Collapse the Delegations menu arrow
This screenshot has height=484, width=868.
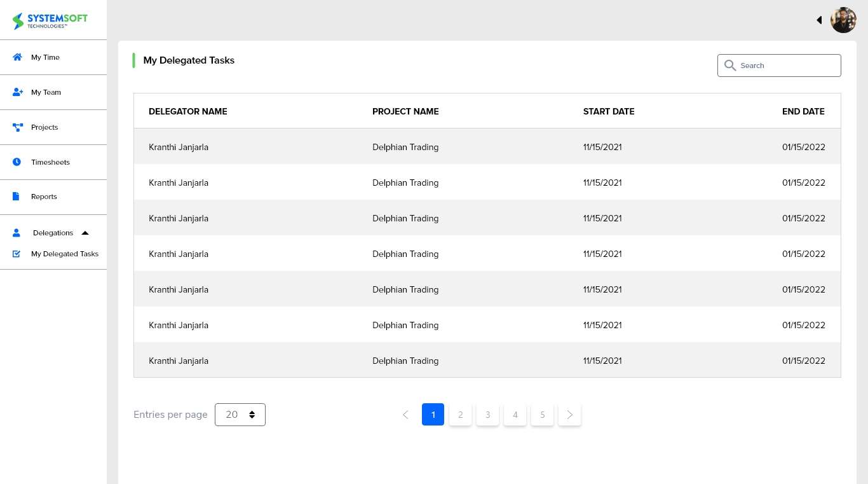(x=85, y=233)
